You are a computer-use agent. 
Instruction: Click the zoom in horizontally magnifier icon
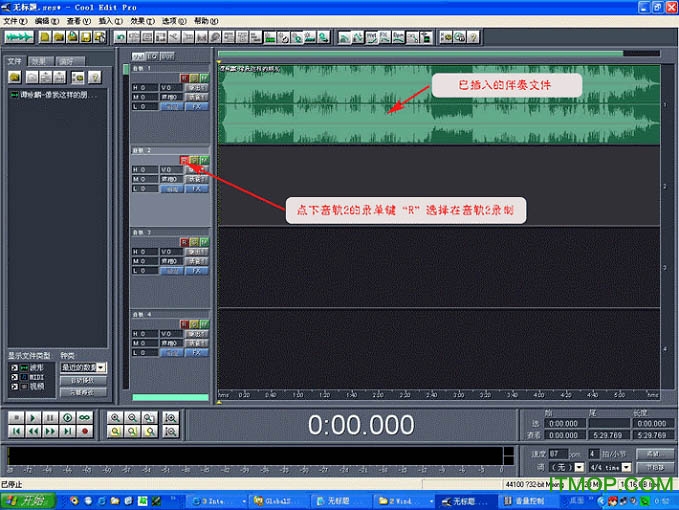click(x=116, y=417)
